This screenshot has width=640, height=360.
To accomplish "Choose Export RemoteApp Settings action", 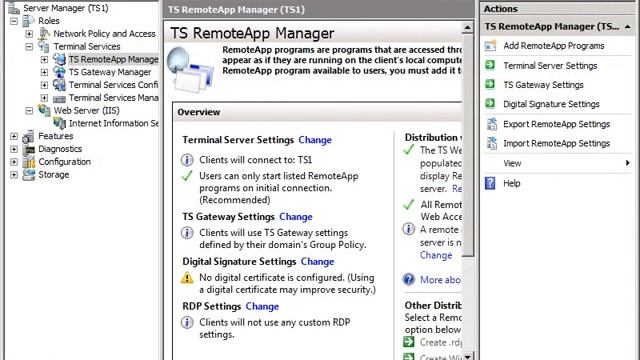I will pyautogui.click(x=556, y=124).
